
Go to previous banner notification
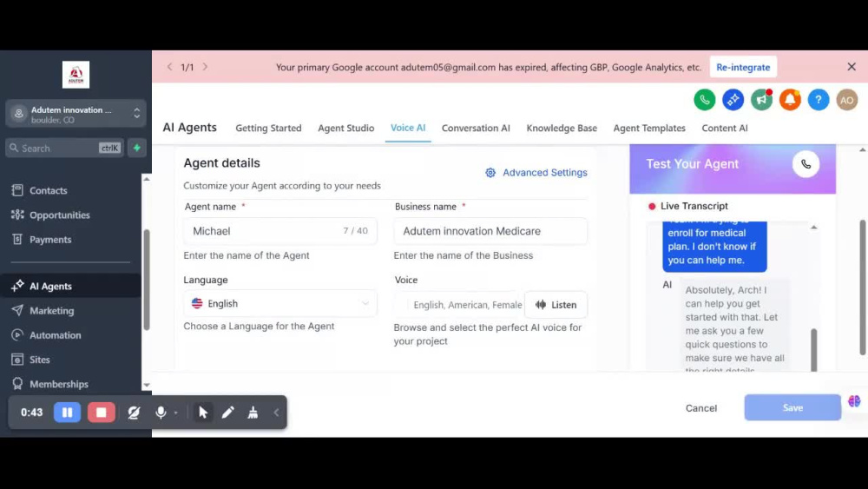click(x=169, y=67)
